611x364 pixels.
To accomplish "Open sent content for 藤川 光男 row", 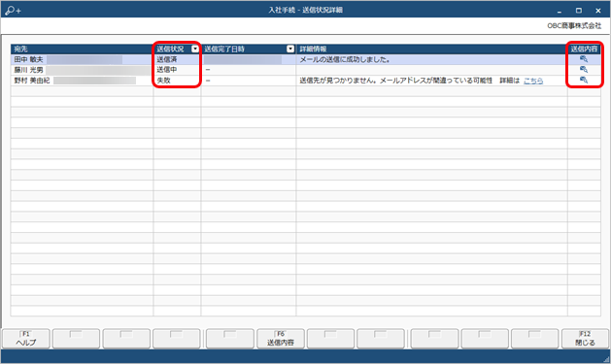I will click(584, 70).
